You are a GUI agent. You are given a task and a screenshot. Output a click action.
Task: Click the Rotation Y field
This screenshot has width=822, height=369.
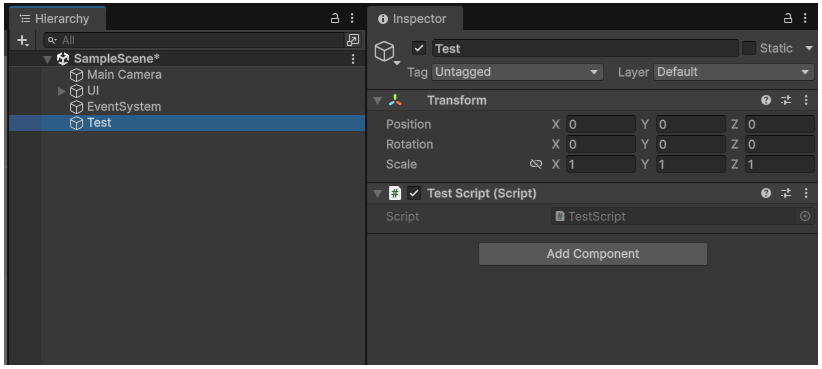tap(691, 144)
